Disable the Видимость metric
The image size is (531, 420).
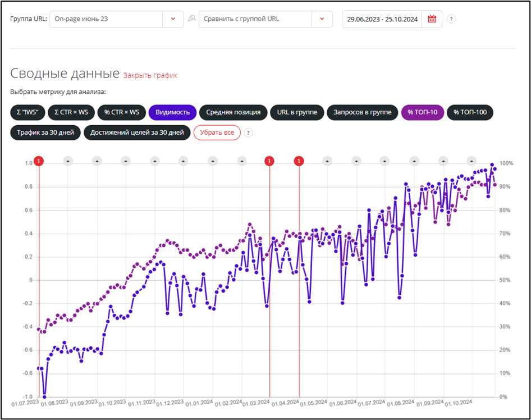[x=172, y=112]
